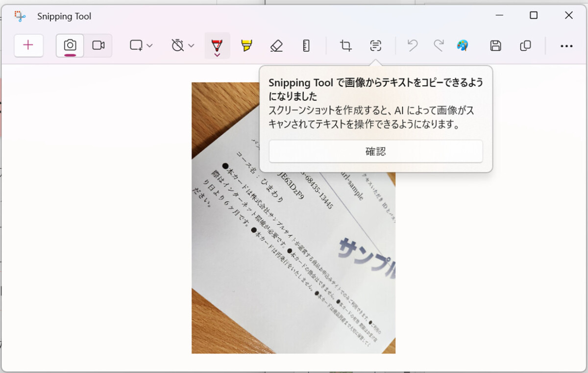Maximize the Snipping Tool window
588x373 pixels.
click(534, 15)
